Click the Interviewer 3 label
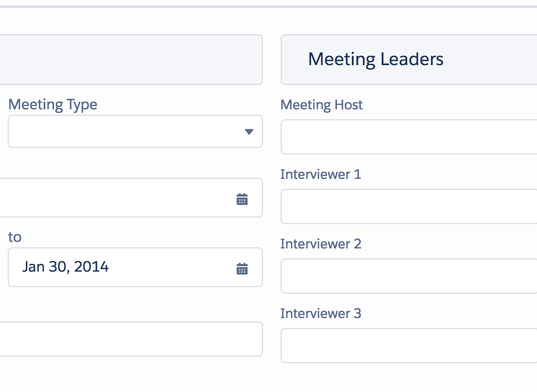The height and width of the screenshot is (392, 537). click(320, 314)
